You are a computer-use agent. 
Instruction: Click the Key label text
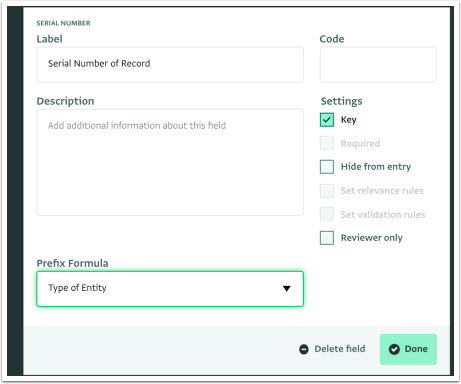pyautogui.click(x=349, y=120)
